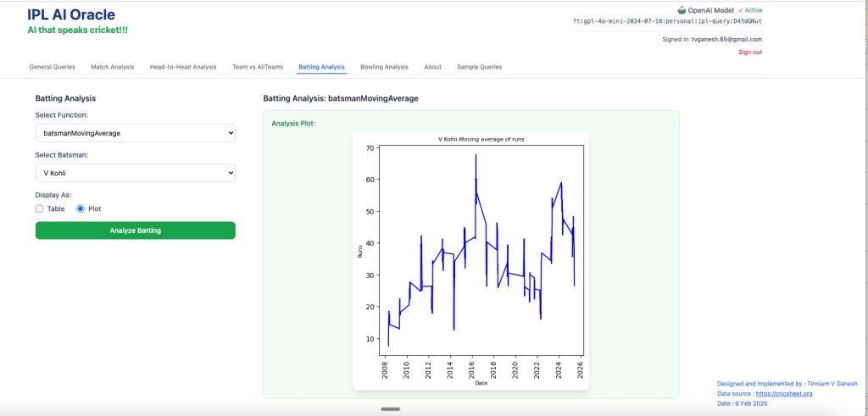The width and height of the screenshot is (868, 416).
Task: Go to the Head-to-Head Analysis tab
Action: tap(183, 67)
